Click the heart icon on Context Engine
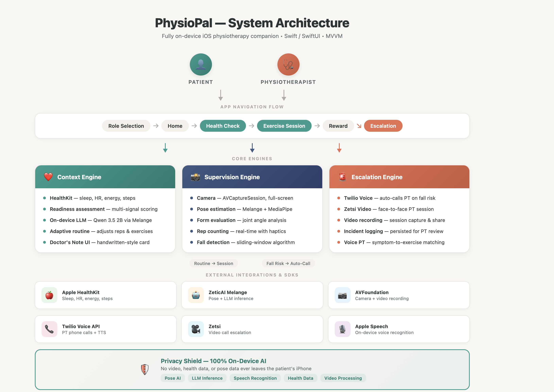Screen dimensions: 554x392 [x=48, y=177]
